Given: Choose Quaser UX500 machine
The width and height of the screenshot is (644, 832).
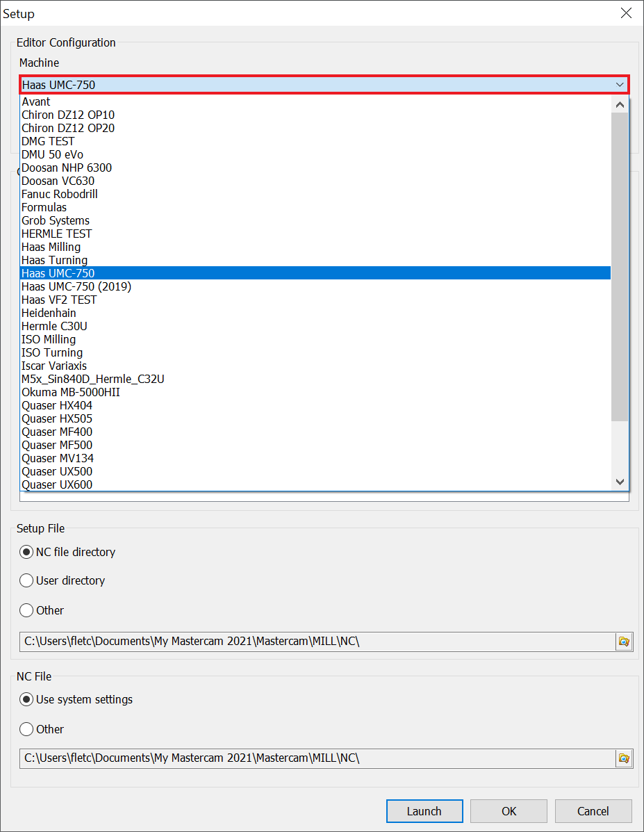Looking at the screenshot, I should (315, 472).
